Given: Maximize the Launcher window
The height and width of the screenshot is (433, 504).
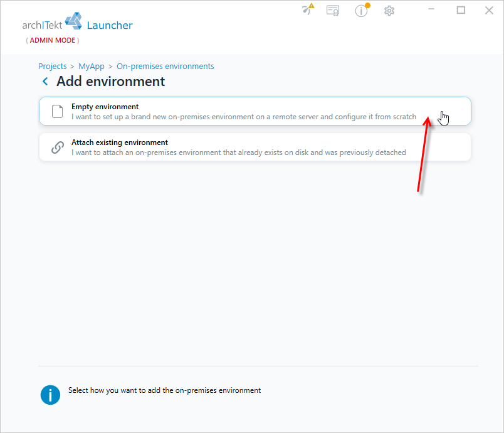Looking at the screenshot, I should tap(461, 10).
